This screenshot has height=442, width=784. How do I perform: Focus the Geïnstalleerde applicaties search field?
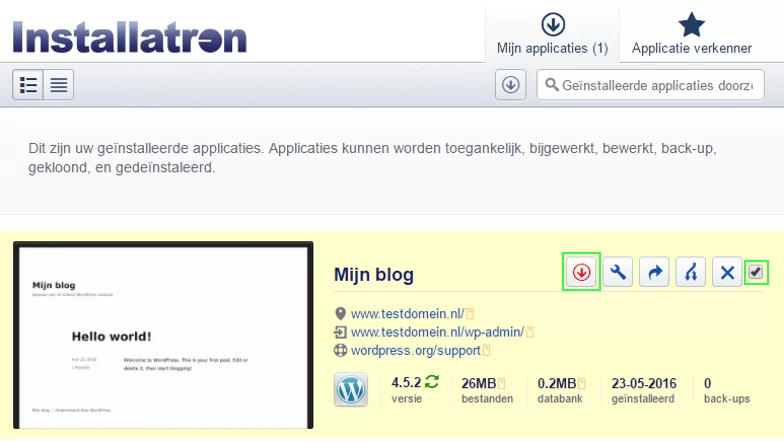[x=650, y=85]
